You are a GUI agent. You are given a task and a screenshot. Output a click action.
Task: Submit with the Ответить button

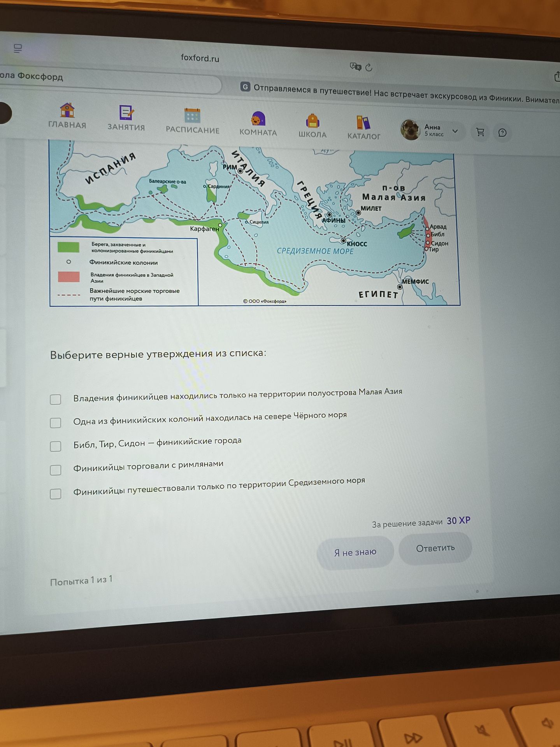coord(435,548)
